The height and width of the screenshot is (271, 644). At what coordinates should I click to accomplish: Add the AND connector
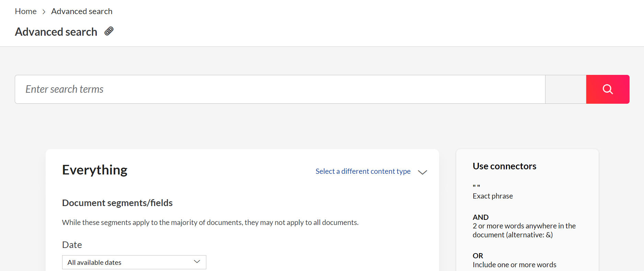coord(481,217)
